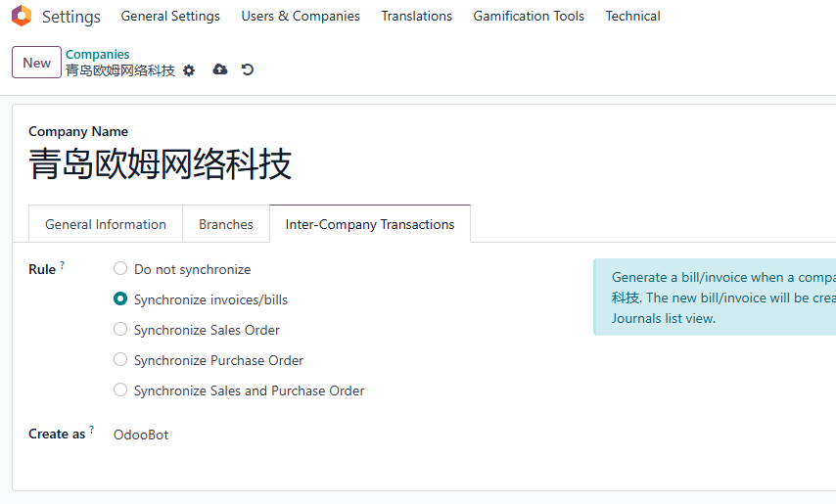This screenshot has width=836, height=504.
Task: Click the 'Journals list view.' info text
Action: (x=664, y=319)
